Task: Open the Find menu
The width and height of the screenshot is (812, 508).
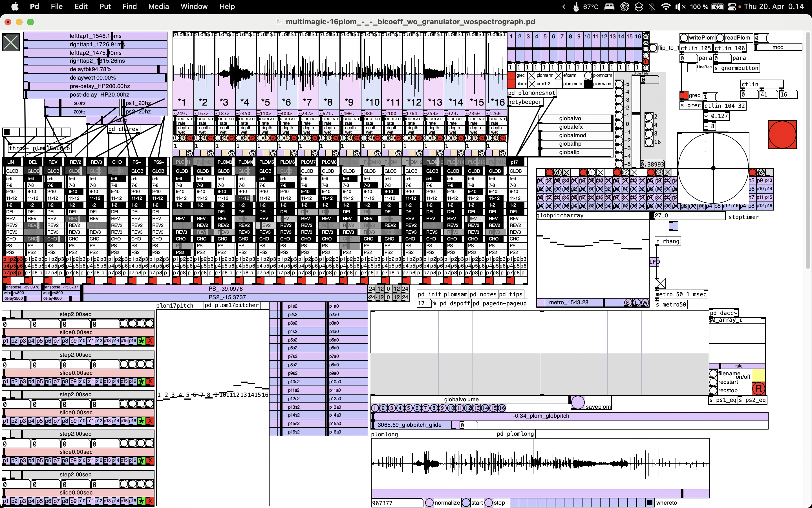Action: click(129, 6)
